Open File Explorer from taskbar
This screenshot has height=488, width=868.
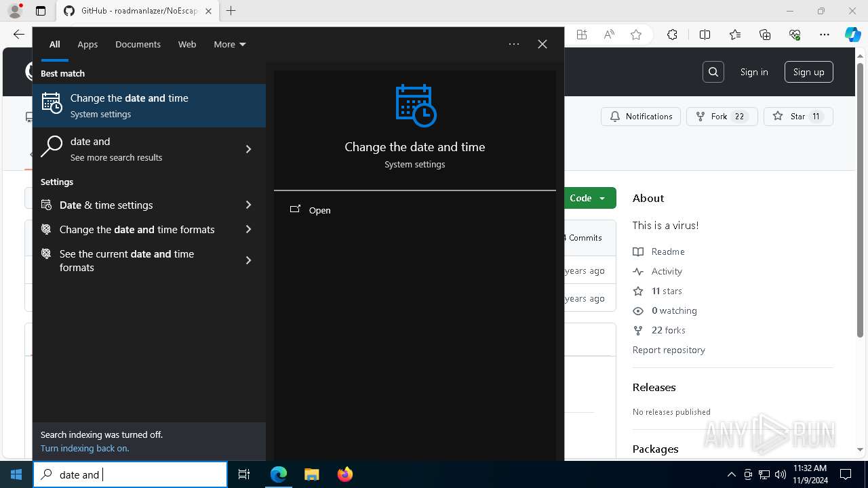(311, 474)
